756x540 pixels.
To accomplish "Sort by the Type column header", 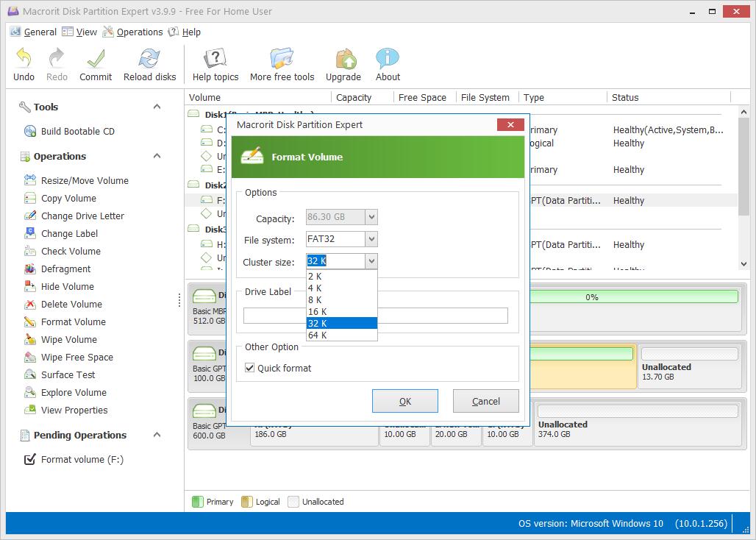I will pyautogui.click(x=563, y=97).
